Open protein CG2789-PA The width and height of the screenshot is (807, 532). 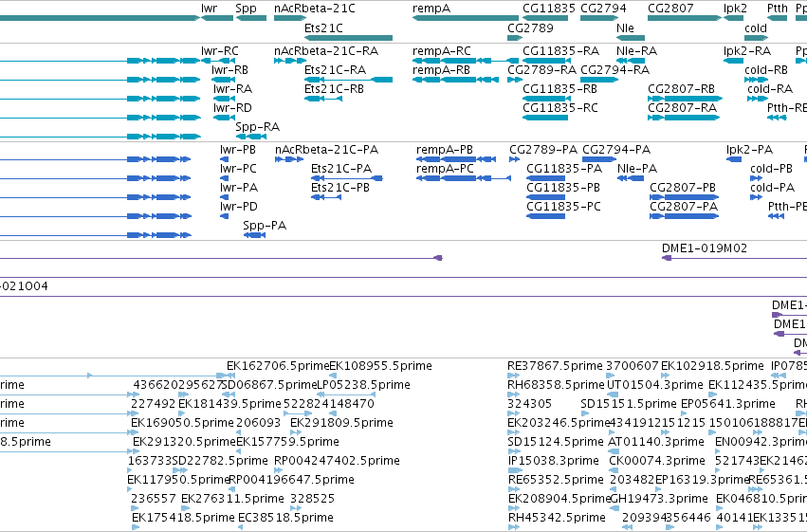pyautogui.click(x=543, y=149)
